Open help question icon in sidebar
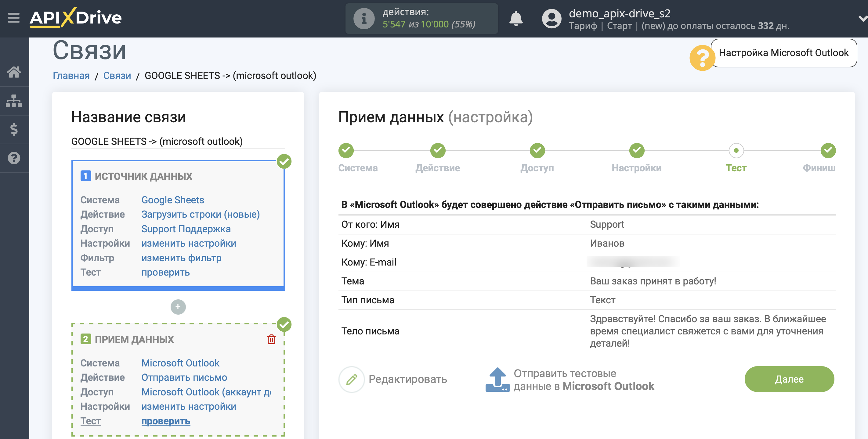The image size is (868, 439). (14, 158)
